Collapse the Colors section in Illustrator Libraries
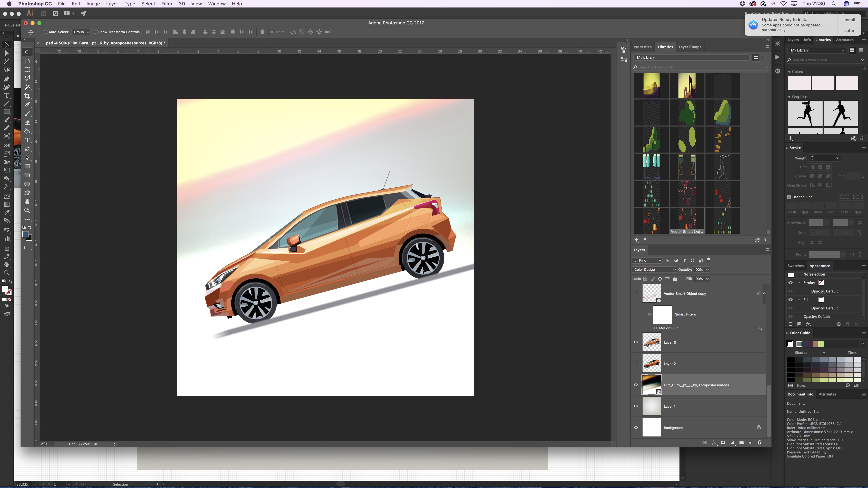The height and width of the screenshot is (488, 868). click(x=789, y=72)
